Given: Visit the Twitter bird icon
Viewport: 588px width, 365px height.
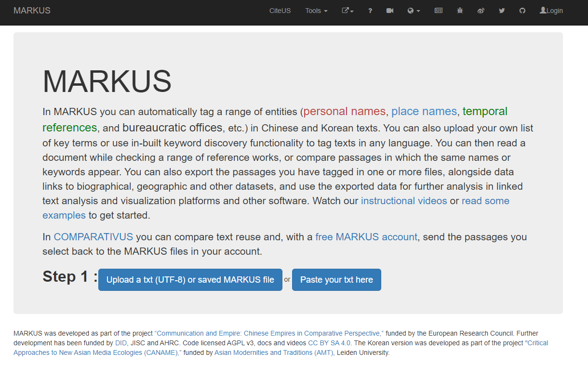Looking at the screenshot, I should tap(502, 11).
